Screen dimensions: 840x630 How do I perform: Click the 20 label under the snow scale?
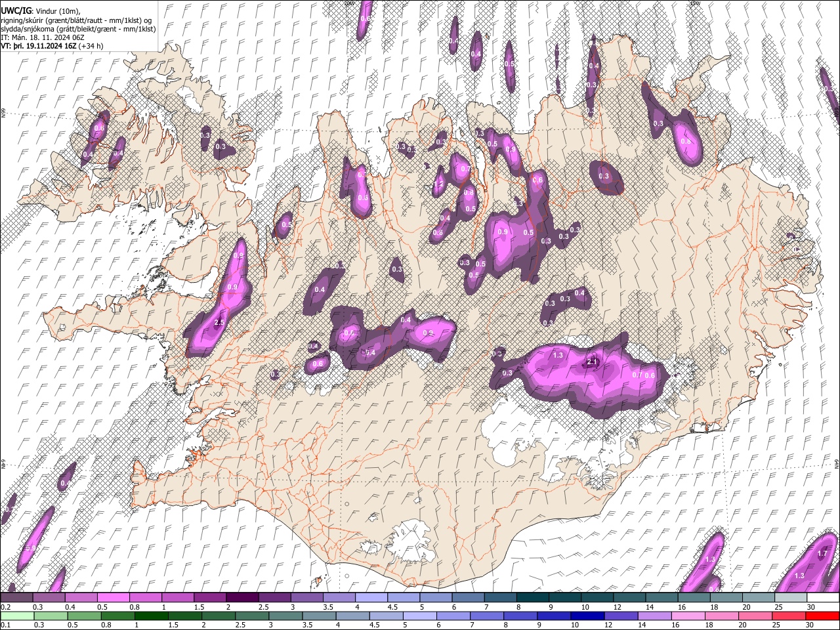tap(747, 607)
